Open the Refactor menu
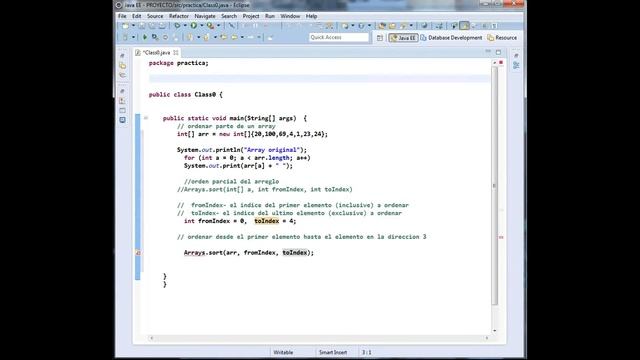640x360 pixels. (x=179, y=16)
